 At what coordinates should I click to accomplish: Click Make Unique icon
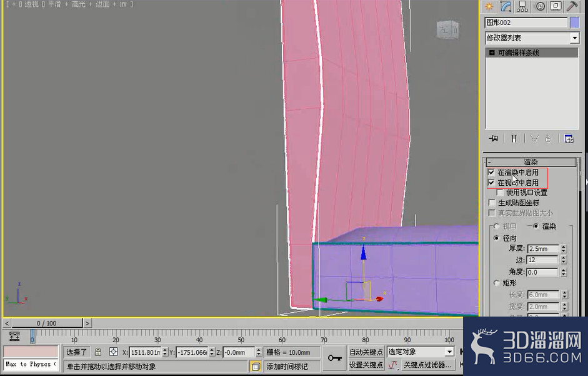(x=534, y=139)
